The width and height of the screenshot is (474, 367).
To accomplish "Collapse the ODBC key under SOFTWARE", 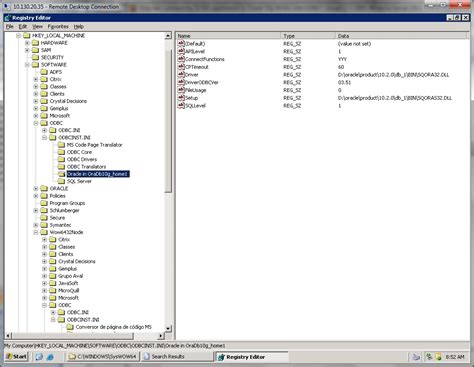I will pyautogui.click(x=36, y=123).
